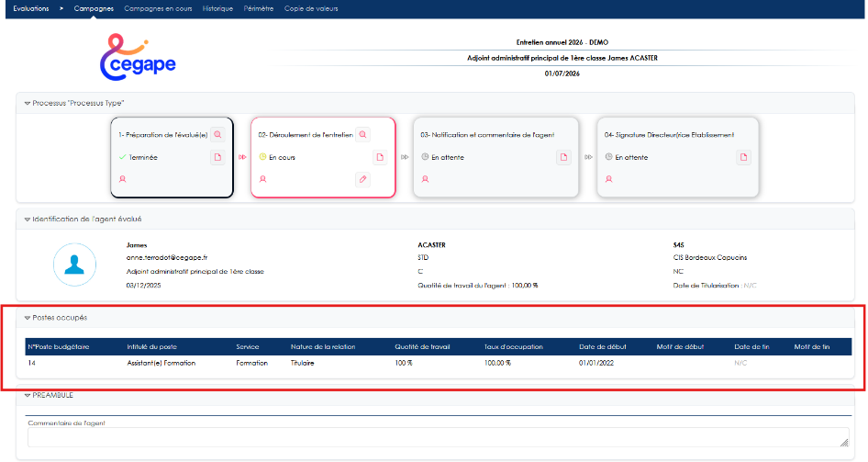Viewport: 868px width, 462px height.
Task: Click the Titulaire cell in posts table
Action: click(x=302, y=363)
